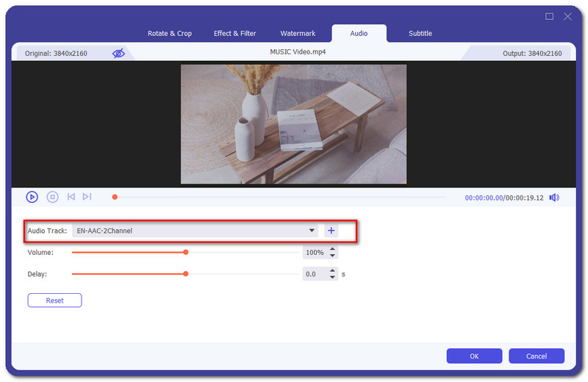Jump to next frame
Image resolution: width=588 pixels, height=382 pixels.
click(x=87, y=197)
